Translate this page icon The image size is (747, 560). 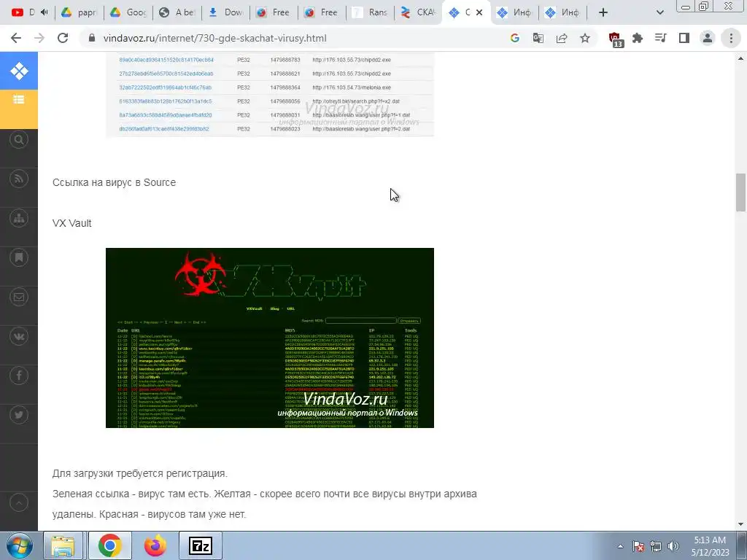538,38
